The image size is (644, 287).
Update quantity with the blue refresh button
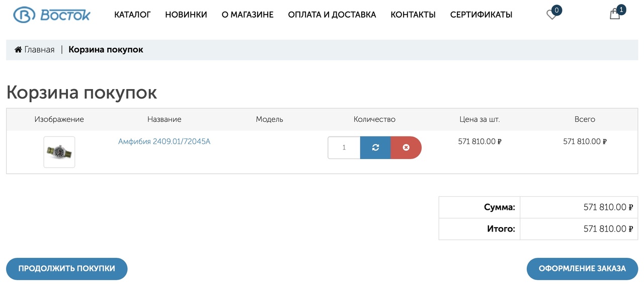[x=375, y=148]
